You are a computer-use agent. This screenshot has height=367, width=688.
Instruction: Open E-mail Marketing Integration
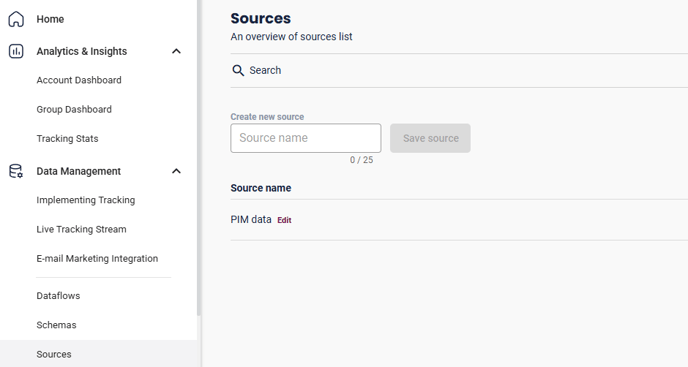pyautogui.click(x=97, y=259)
